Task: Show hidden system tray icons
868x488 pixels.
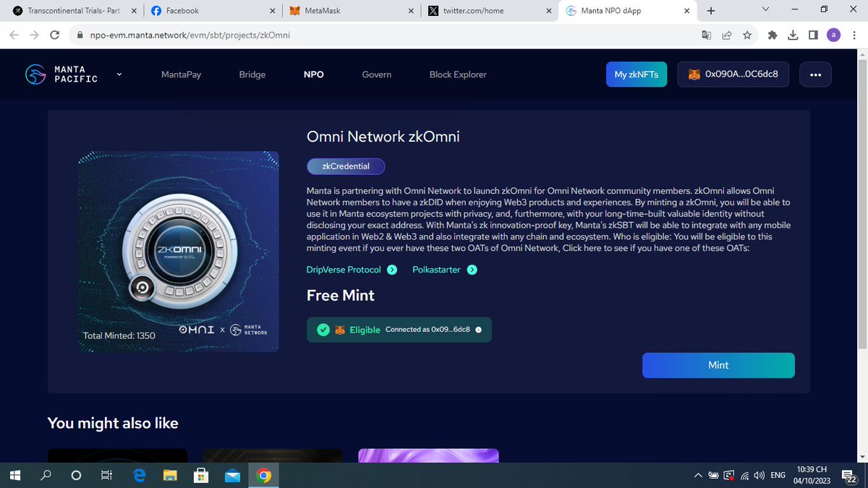Action: [698, 476]
